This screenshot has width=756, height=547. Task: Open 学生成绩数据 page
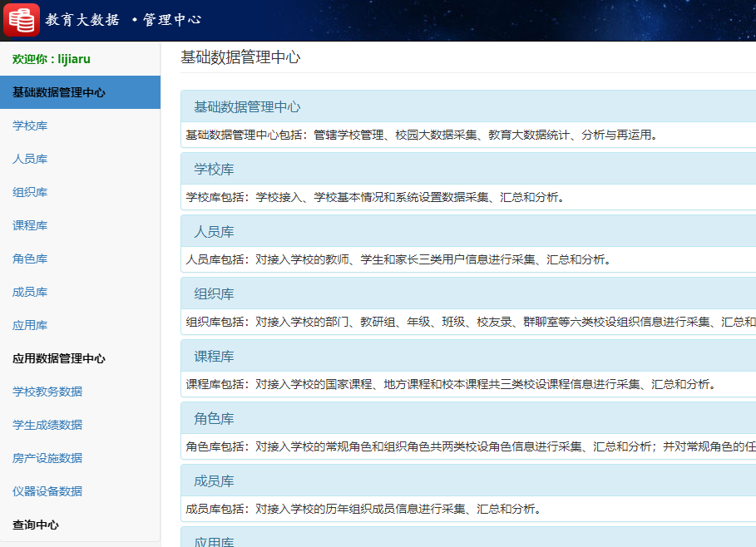coord(39,425)
